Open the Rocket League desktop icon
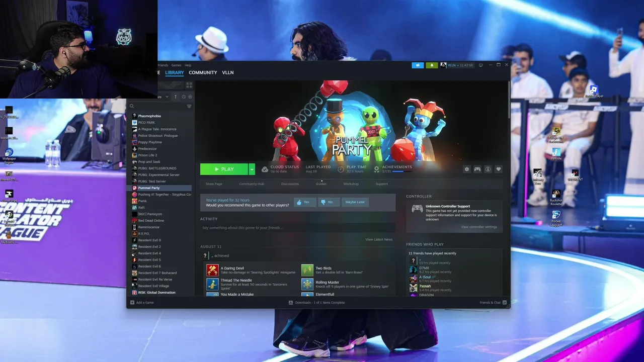The height and width of the screenshot is (362, 644). (x=556, y=219)
